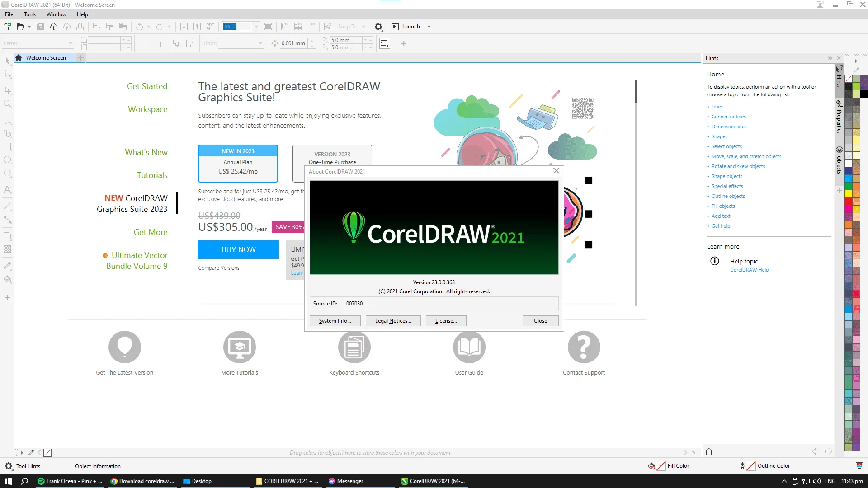The height and width of the screenshot is (488, 868).
Task: Select the Interactive Fill tool in the toolbox
Action: [7, 279]
